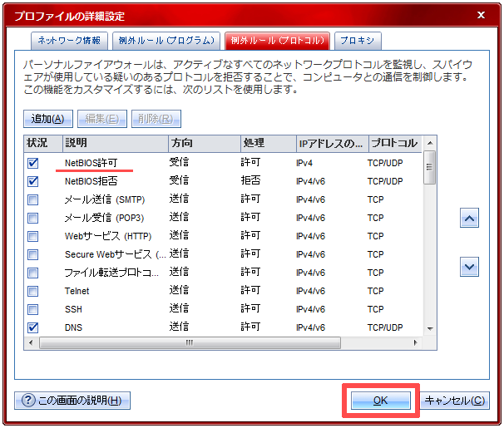504x428 pixels.
Task: Toggle the DNS rule checkbox
Action: click(33, 327)
